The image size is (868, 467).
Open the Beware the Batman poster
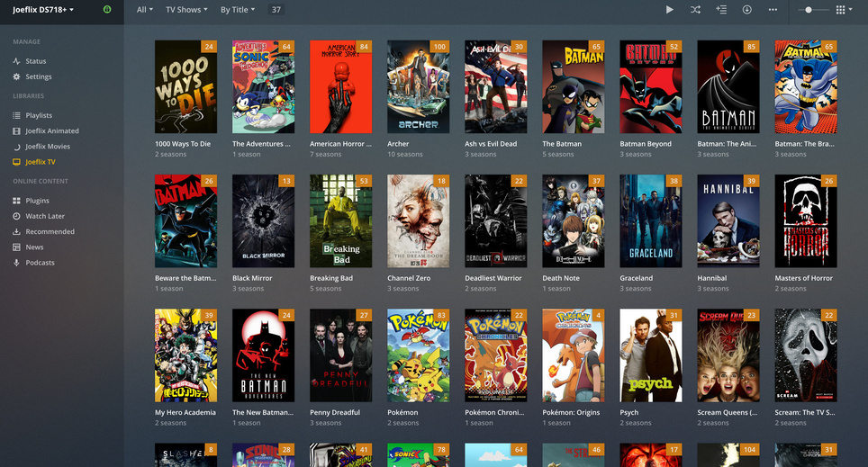[186, 221]
